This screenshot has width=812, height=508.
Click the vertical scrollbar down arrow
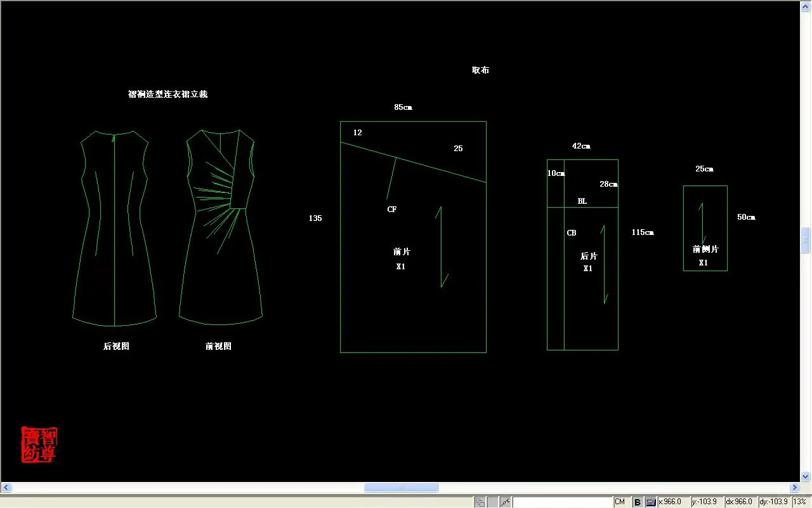point(806,476)
